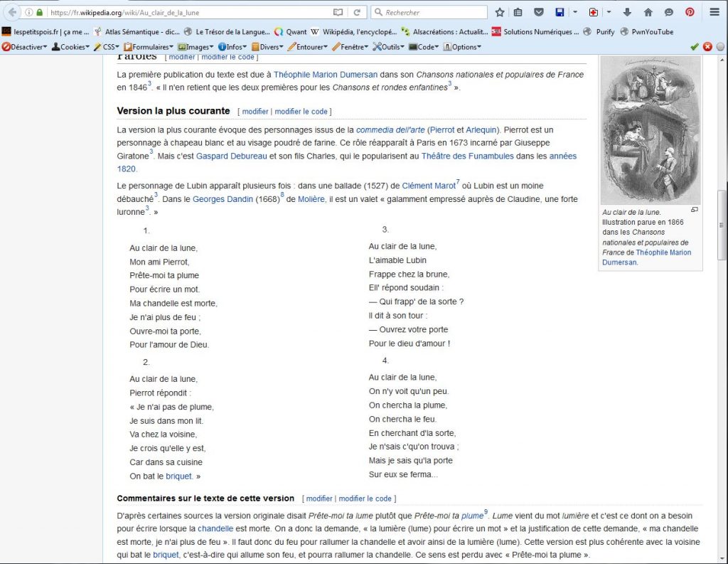
Task: Click the red X error icon in developer toolbar
Action: pyautogui.click(x=707, y=46)
